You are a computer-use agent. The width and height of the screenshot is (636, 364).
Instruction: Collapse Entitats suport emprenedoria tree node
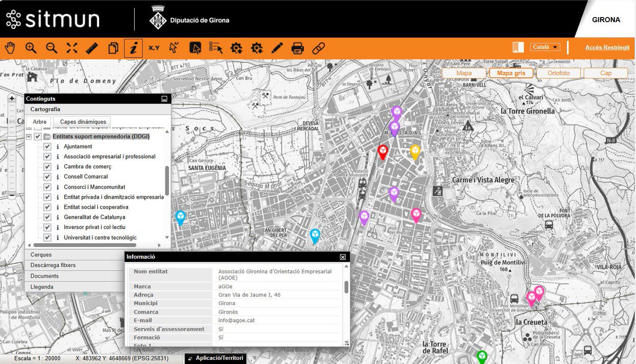pos(29,137)
